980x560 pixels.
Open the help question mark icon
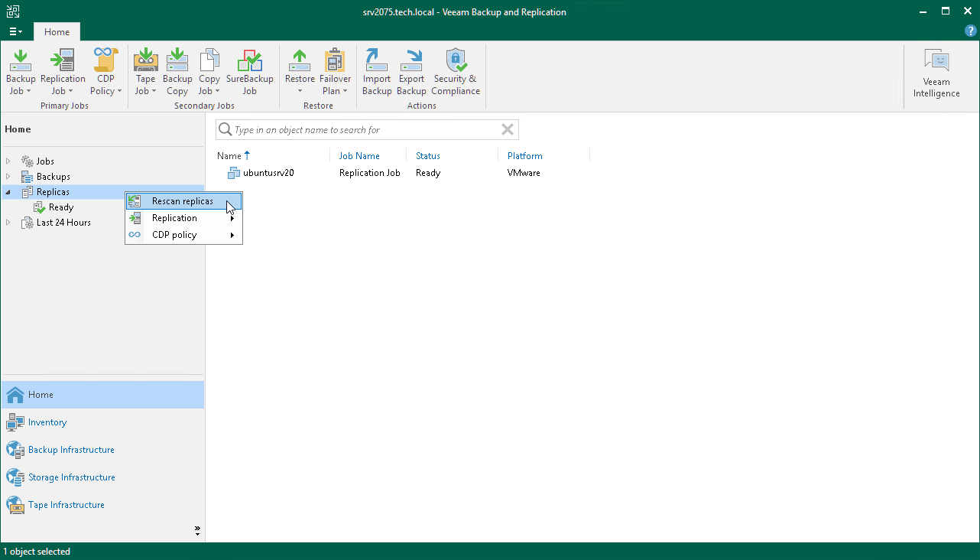(x=971, y=31)
